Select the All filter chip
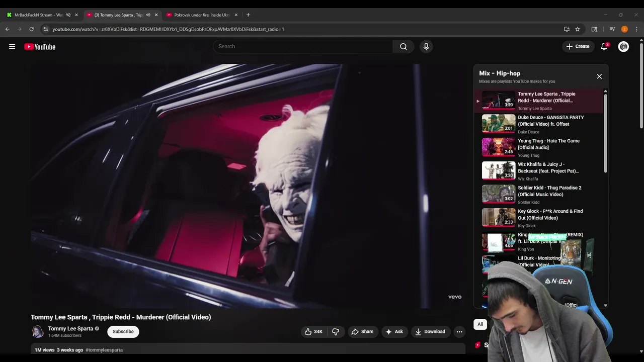The height and width of the screenshot is (362, 644). coord(480,324)
